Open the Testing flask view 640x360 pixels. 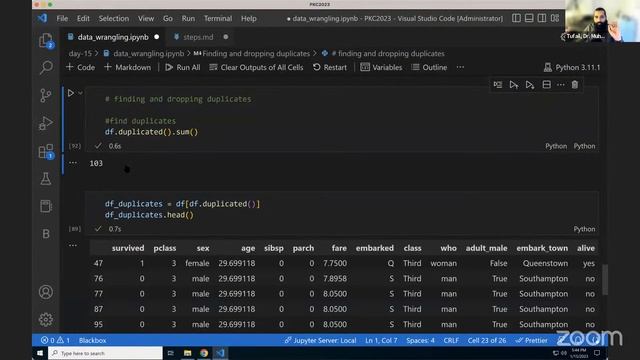(x=46, y=179)
